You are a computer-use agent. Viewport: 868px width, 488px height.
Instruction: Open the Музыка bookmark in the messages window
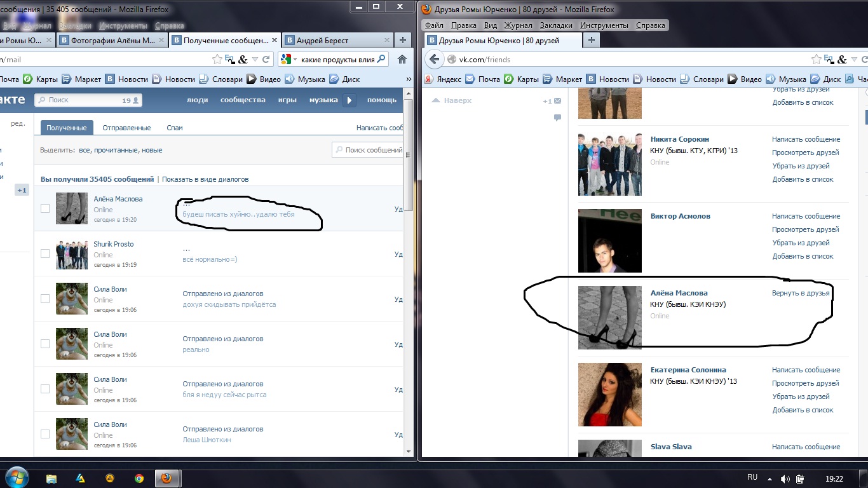click(304, 79)
